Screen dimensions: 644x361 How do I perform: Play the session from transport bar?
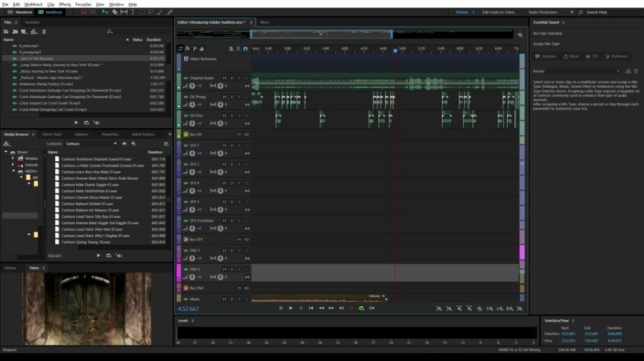pos(291,308)
